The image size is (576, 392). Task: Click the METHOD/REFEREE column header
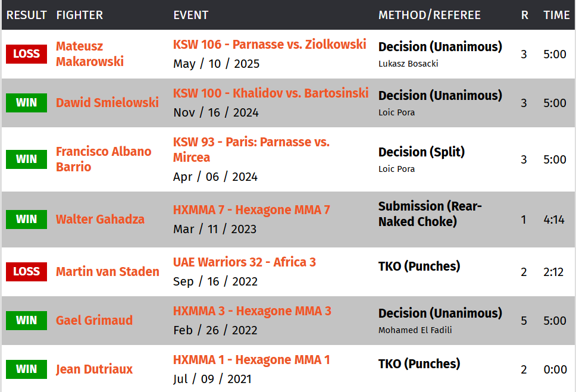coord(429,15)
